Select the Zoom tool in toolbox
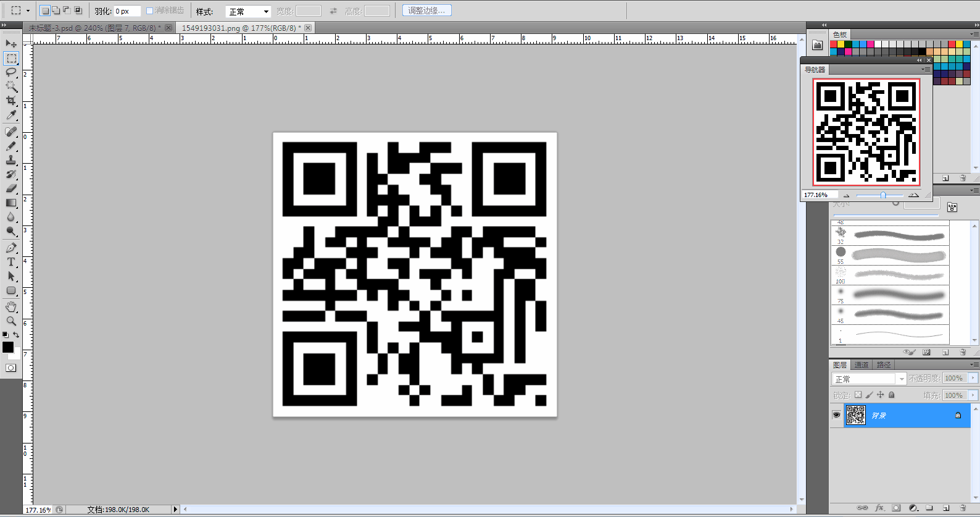 11,321
